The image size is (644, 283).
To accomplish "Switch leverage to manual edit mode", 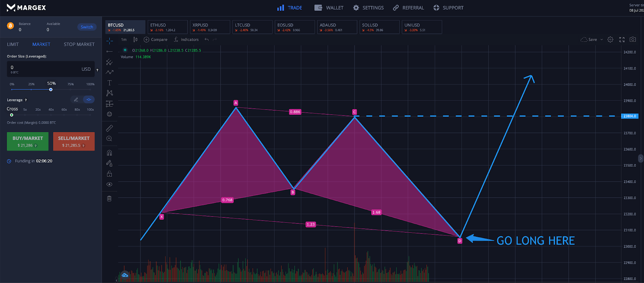I will [76, 99].
